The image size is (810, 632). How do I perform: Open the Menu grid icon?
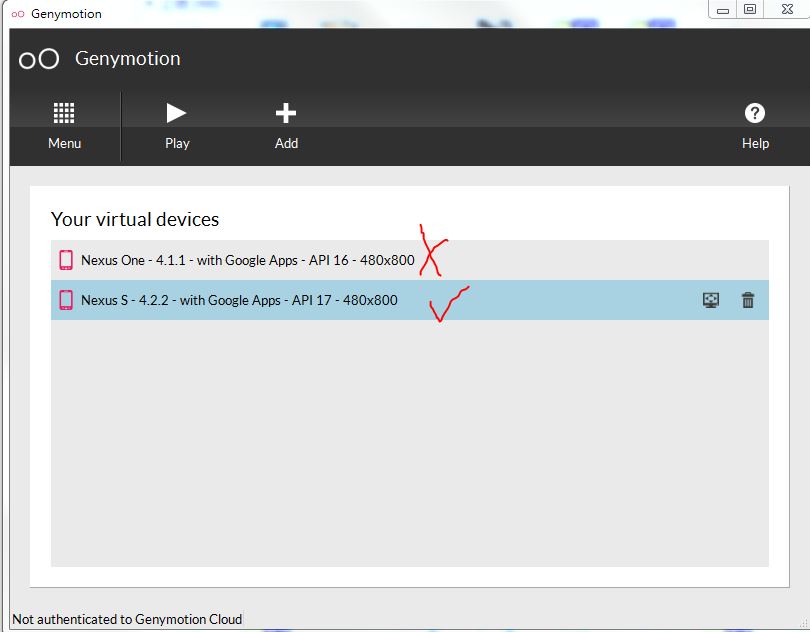64,113
